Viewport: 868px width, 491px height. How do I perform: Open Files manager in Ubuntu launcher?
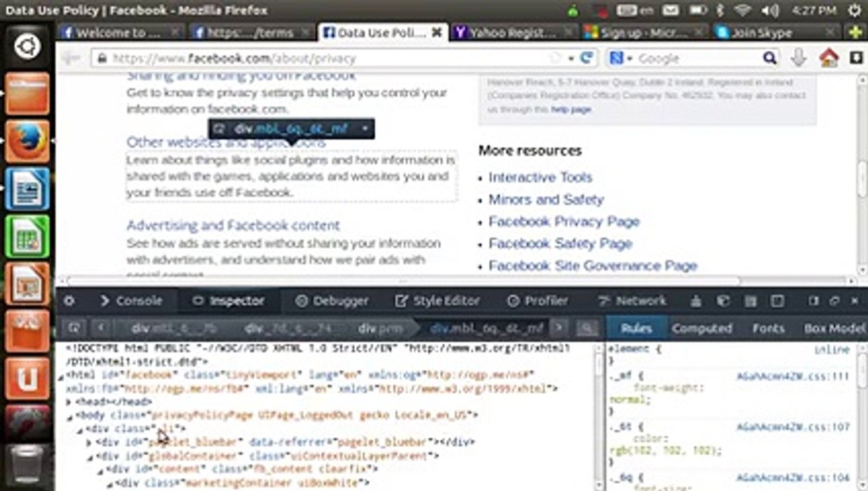27,93
